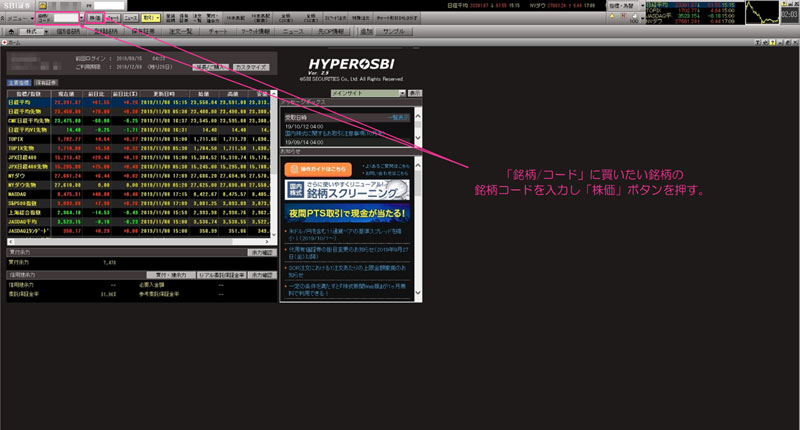Click the orange 操作ガイドはこちら button
The image size is (800, 430).
click(x=318, y=169)
